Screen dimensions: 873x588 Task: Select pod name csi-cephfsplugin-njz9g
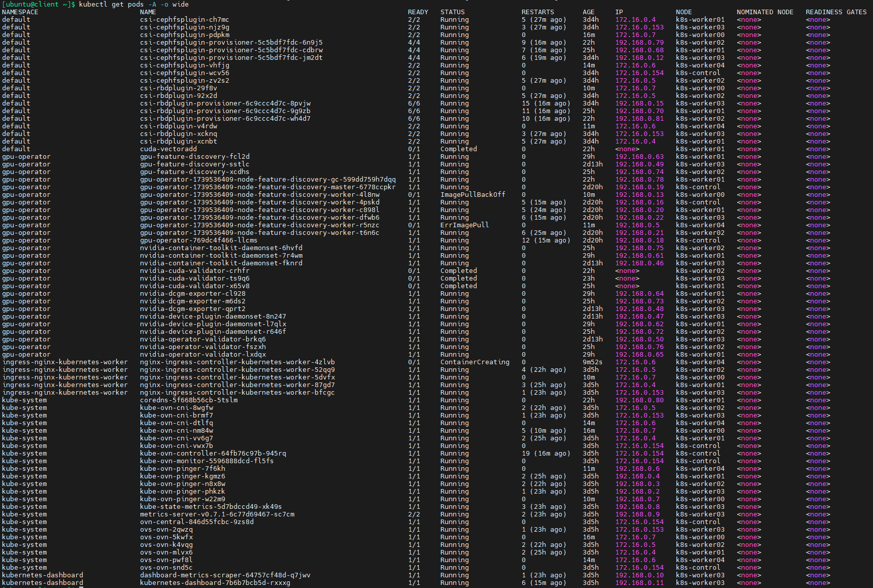tap(184, 27)
